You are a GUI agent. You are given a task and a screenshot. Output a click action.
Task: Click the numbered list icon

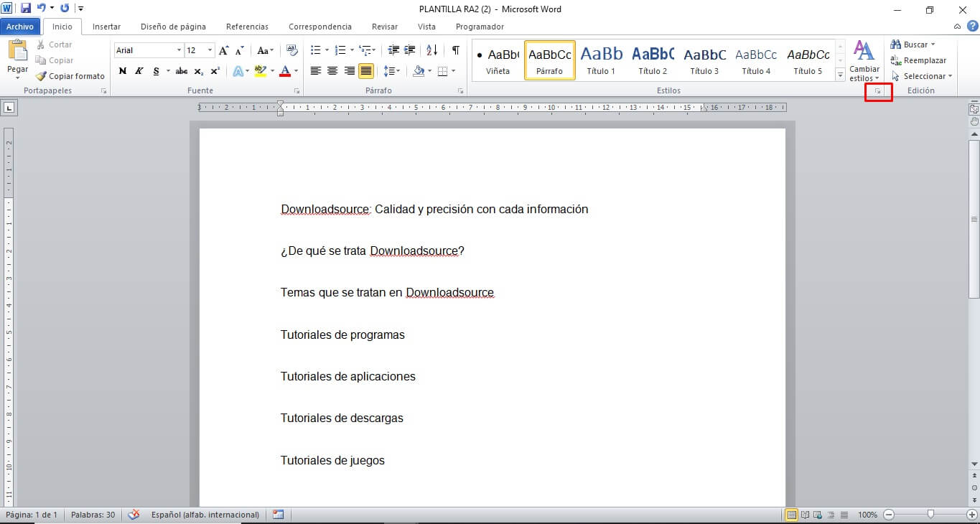point(340,50)
